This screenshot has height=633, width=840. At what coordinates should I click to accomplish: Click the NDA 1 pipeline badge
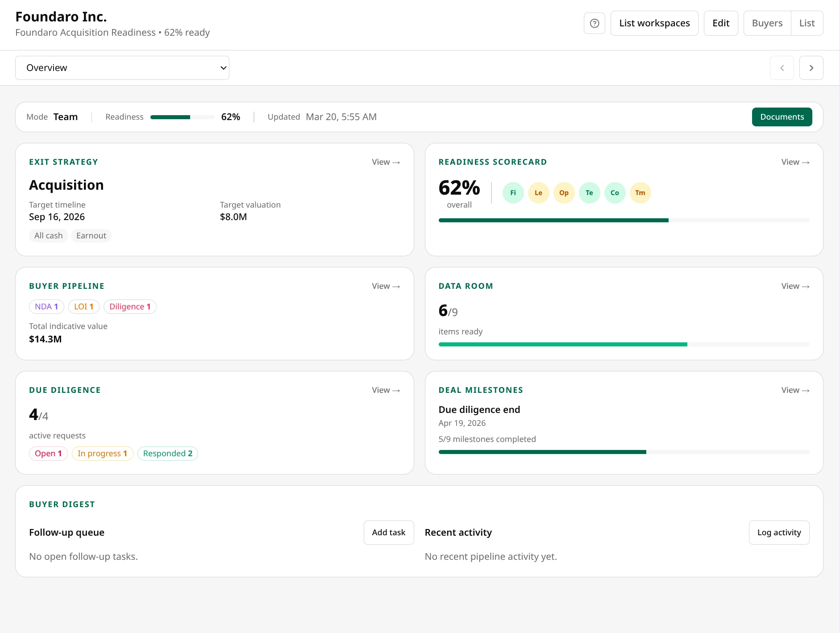(46, 306)
